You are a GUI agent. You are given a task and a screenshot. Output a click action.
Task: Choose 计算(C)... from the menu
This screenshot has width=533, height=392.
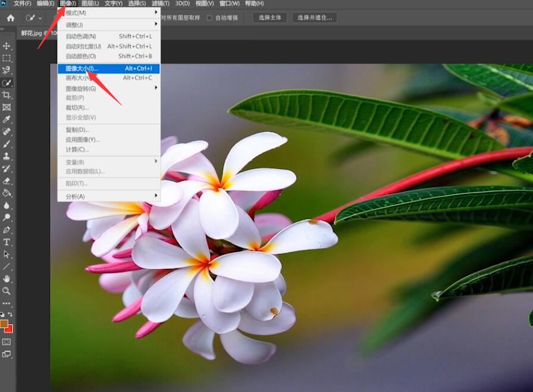point(109,149)
